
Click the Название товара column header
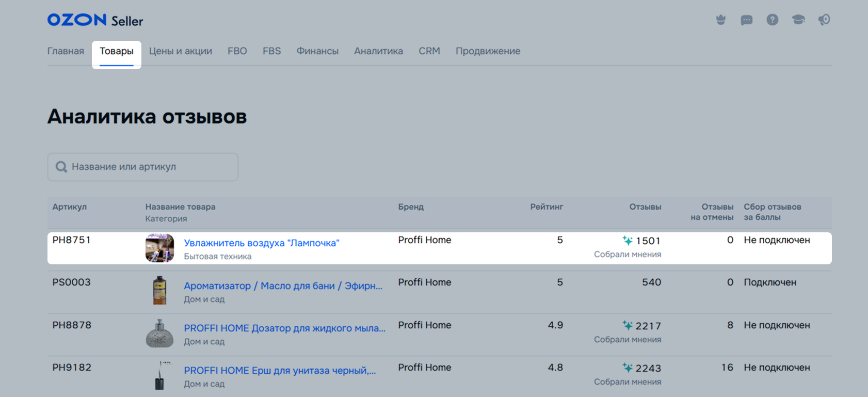coord(180,207)
